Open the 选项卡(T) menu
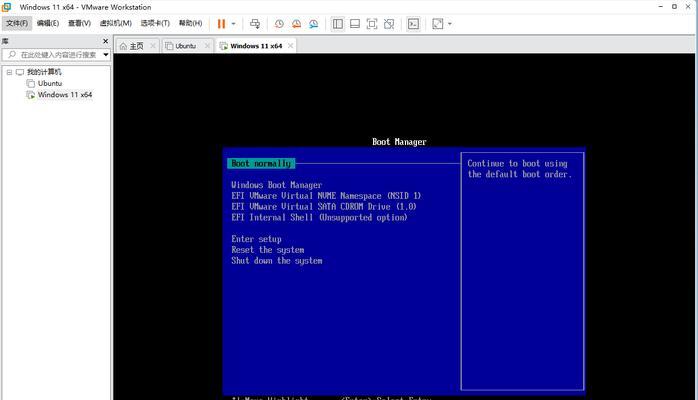This screenshot has width=698, height=400. [155, 23]
